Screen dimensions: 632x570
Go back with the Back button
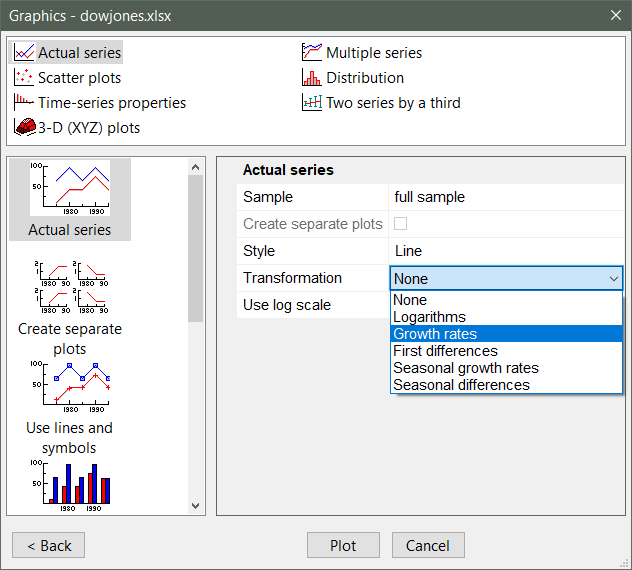(x=48, y=545)
